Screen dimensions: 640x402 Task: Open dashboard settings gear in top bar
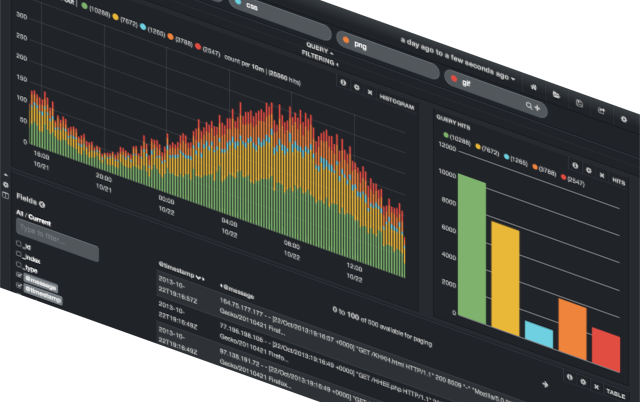pos(624,119)
